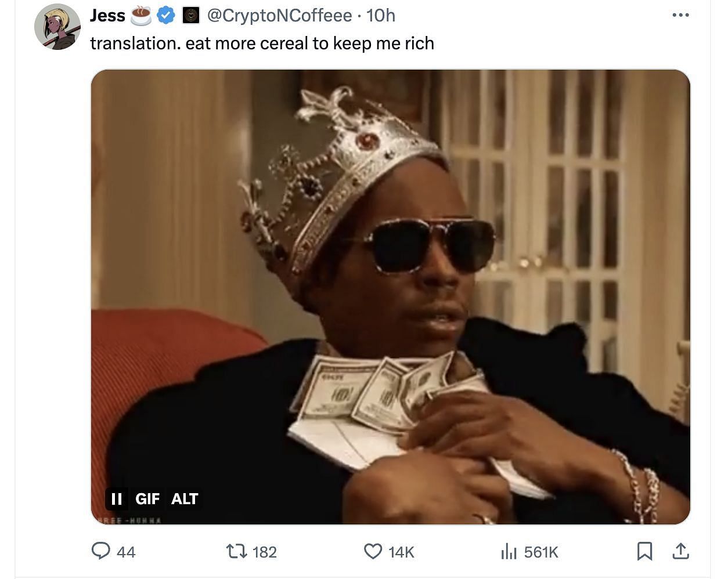
Task: Click the tweet text about cereal
Action: (x=262, y=44)
